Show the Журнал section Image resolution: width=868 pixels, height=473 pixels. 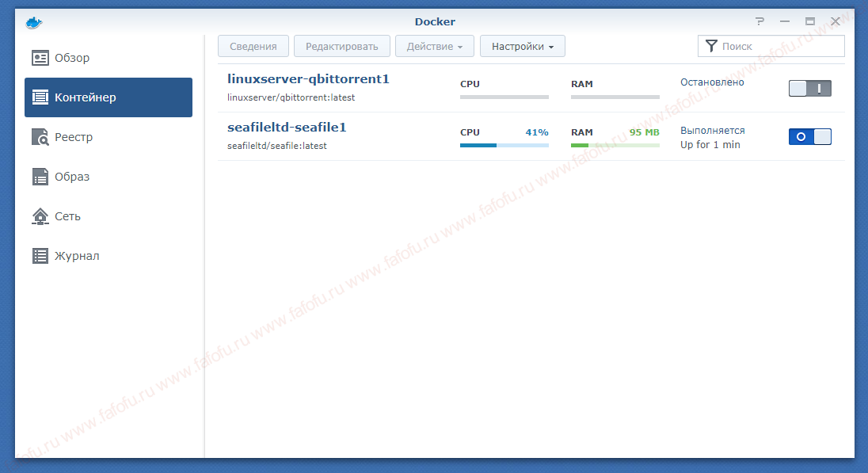(x=108, y=256)
